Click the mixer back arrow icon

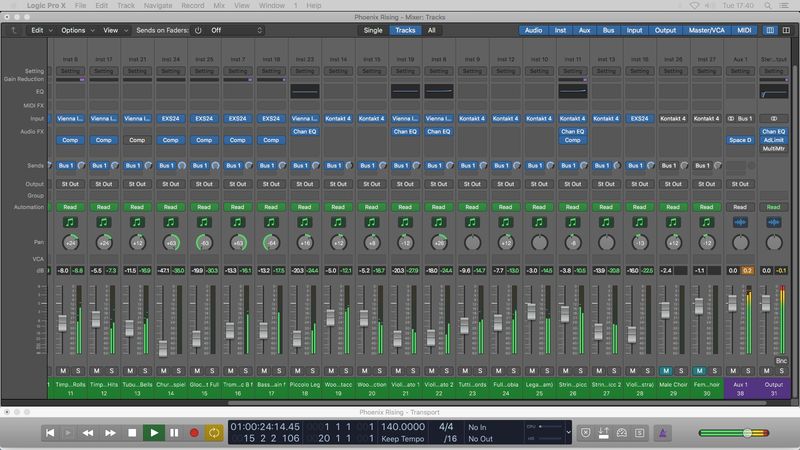coord(13,30)
